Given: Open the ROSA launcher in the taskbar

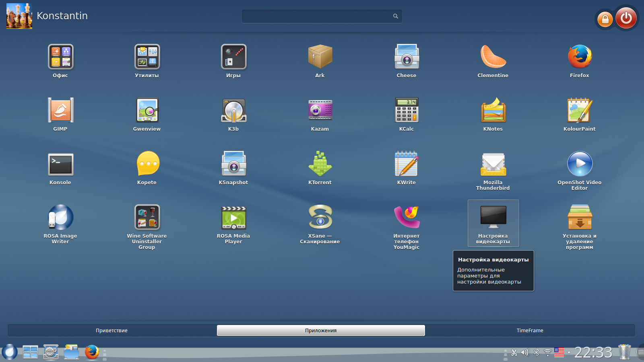Looking at the screenshot, I should tap(9, 352).
